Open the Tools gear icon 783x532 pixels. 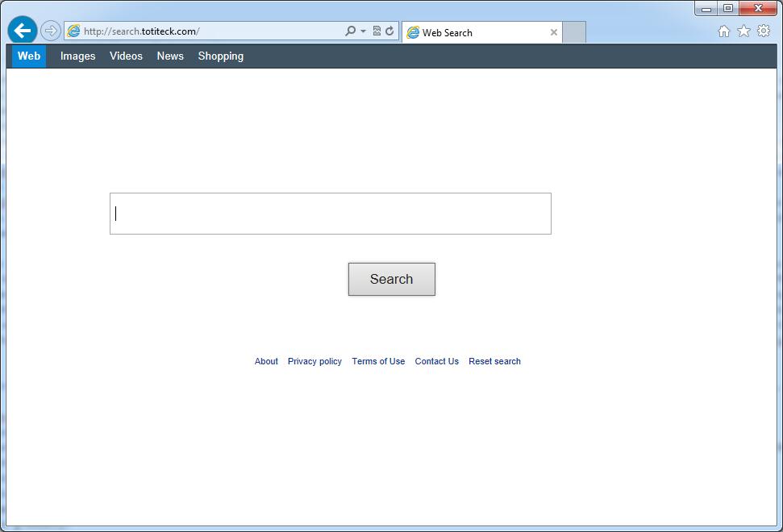click(764, 31)
